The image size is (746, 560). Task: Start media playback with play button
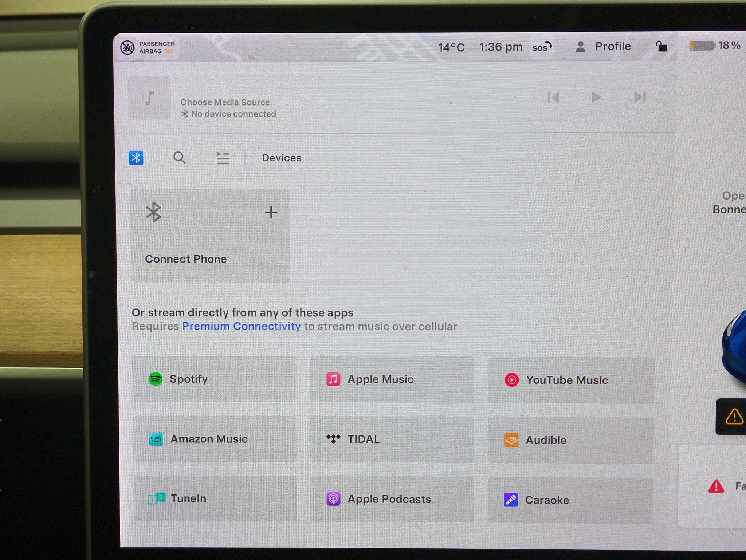pyautogui.click(x=596, y=97)
